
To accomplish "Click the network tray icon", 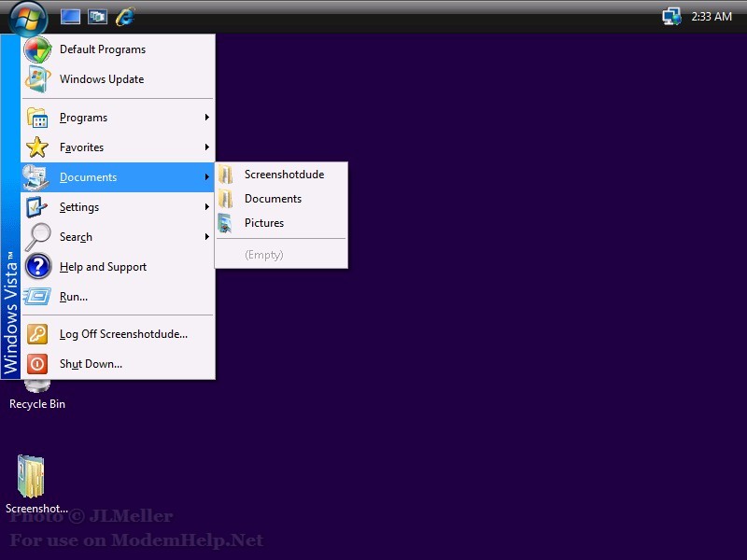I will (671, 17).
